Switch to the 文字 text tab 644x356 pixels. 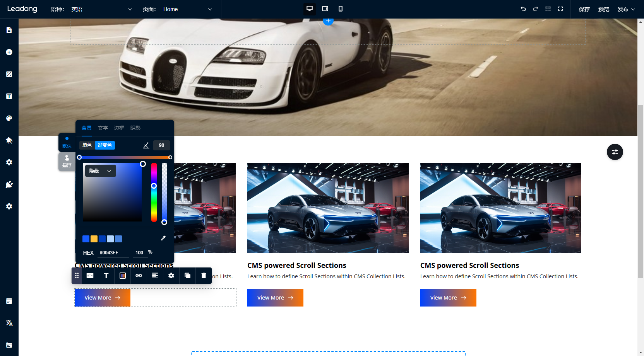pyautogui.click(x=103, y=128)
